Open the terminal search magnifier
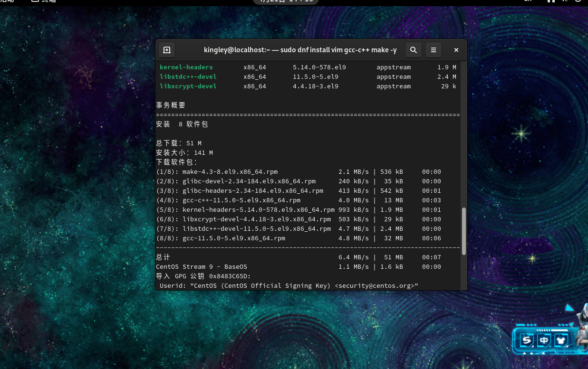 [x=414, y=50]
